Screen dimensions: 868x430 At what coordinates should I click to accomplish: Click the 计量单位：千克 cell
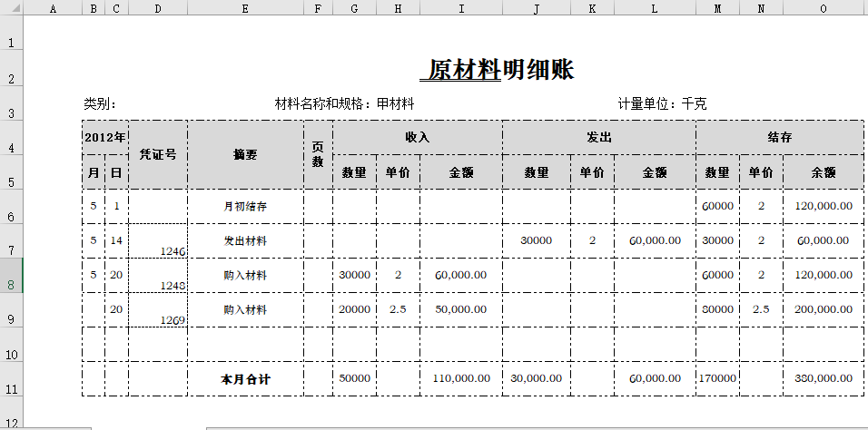662,104
